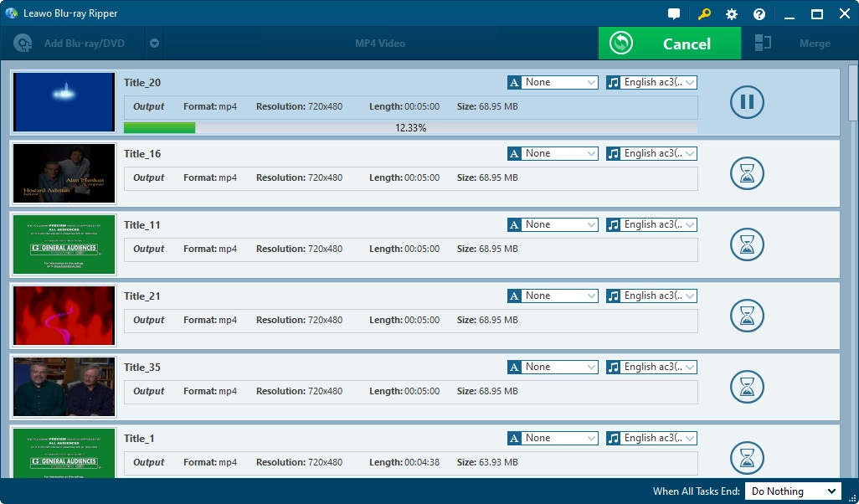Image resolution: width=859 pixels, height=504 pixels.
Task: Expand the Add Blu-ray/DVD dropdown arrow
Action: [154, 44]
